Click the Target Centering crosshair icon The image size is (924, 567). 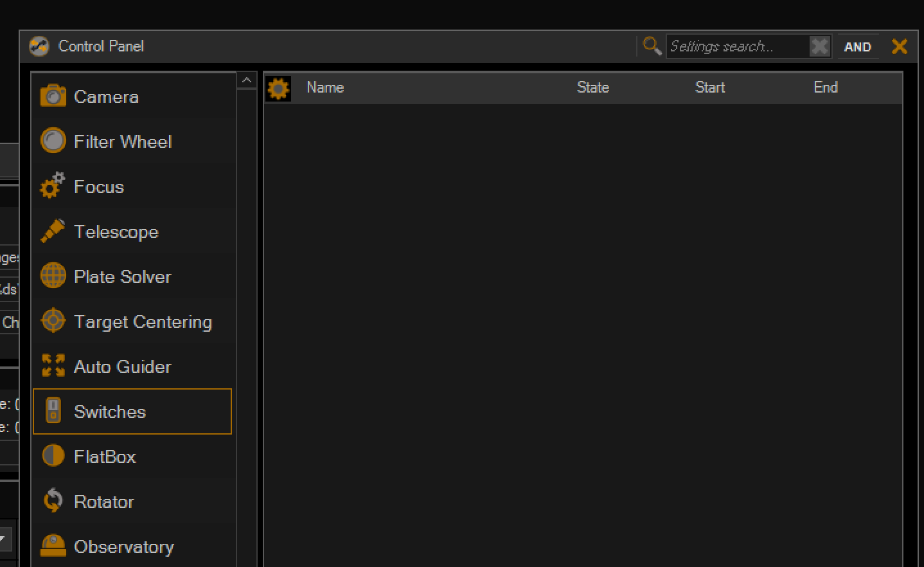point(53,320)
